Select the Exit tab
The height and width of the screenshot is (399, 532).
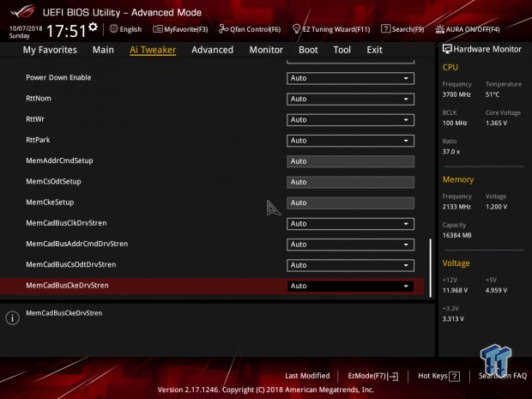coord(374,50)
